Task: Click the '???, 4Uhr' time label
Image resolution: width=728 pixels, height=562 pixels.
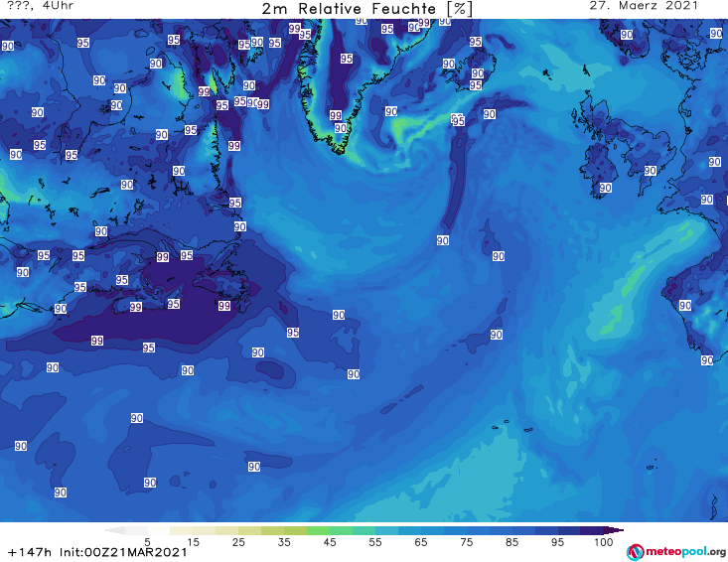Action: pos(40,6)
